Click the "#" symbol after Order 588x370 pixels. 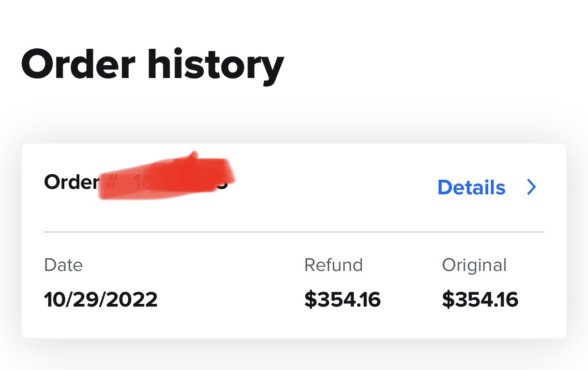tap(111, 182)
